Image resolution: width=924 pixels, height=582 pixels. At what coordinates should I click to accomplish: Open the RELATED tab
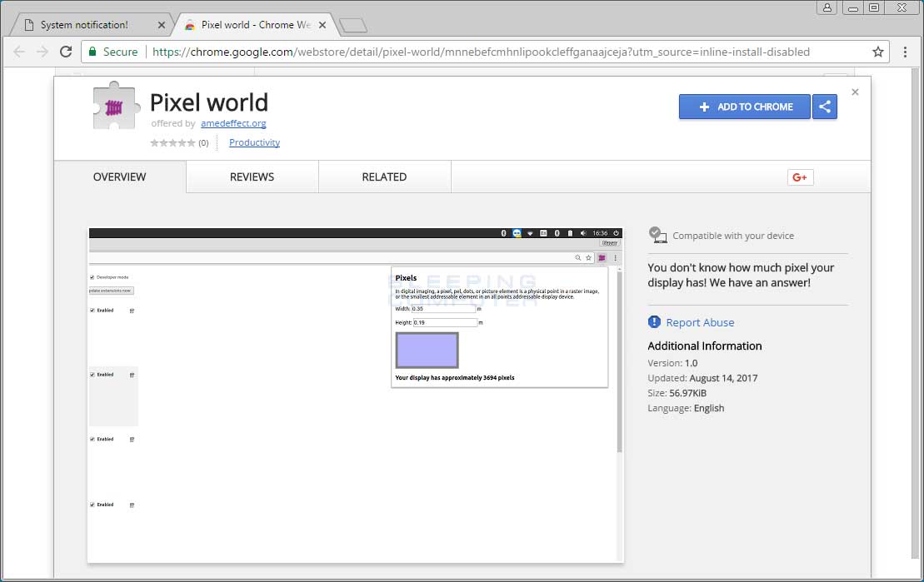(384, 177)
